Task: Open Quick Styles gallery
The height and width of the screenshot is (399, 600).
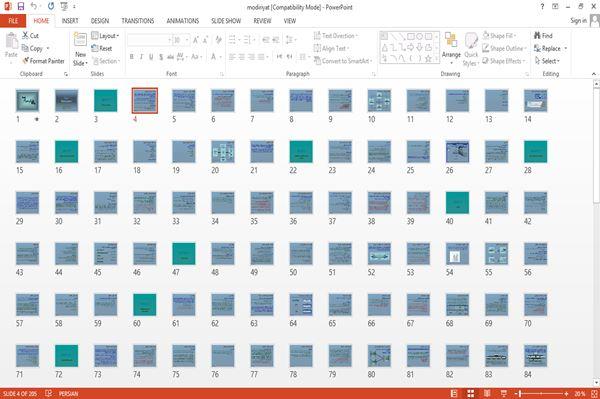Action: pyautogui.click(x=471, y=50)
